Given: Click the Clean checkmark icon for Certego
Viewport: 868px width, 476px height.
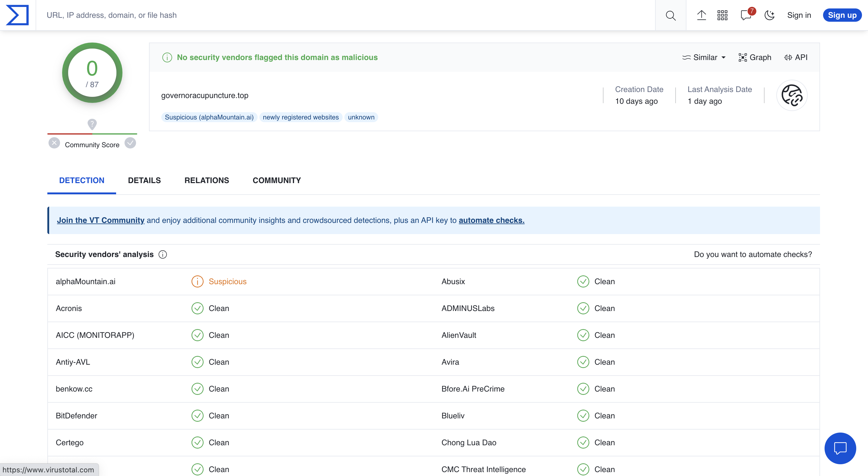Looking at the screenshot, I should pyautogui.click(x=197, y=443).
